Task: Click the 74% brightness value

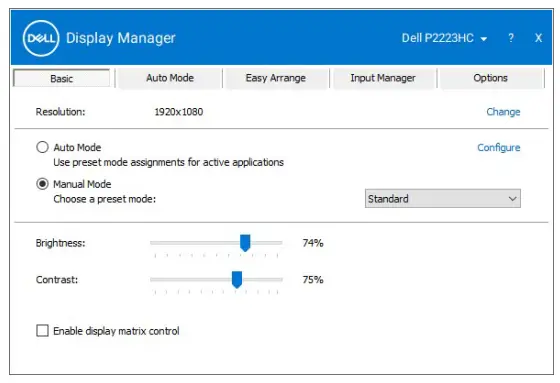Action: pyautogui.click(x=312, y=243)
